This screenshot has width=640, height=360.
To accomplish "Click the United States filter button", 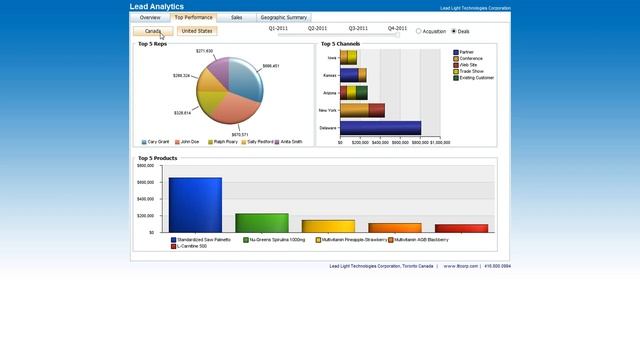I will 197,31.
